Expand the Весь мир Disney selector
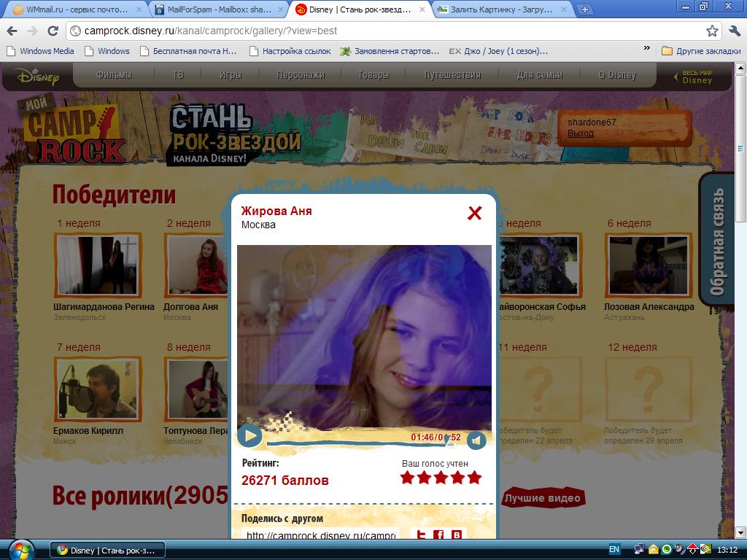 pos(693,76)
